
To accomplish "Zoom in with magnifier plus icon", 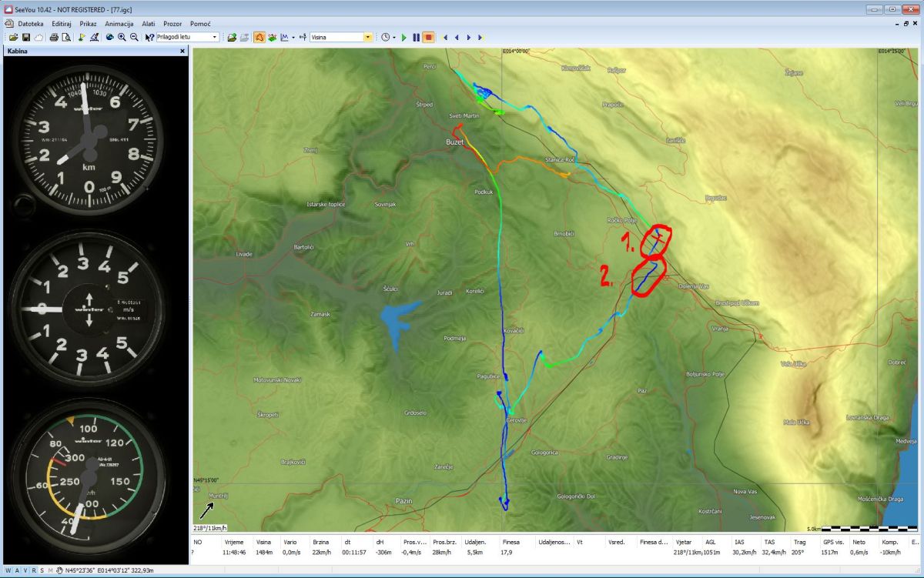I will tap(122, 37).
